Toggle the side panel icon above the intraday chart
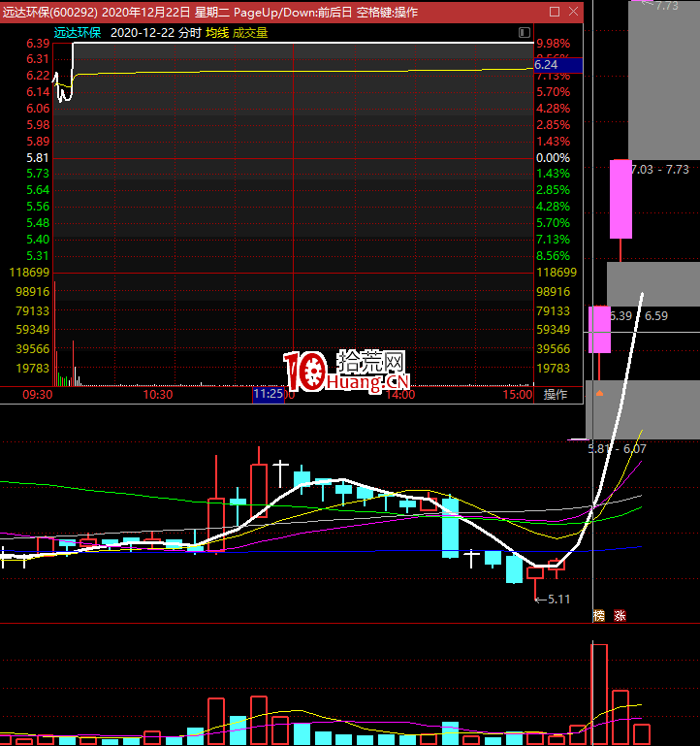The height and width of the screenshot is (746, 700). [525, 32]
